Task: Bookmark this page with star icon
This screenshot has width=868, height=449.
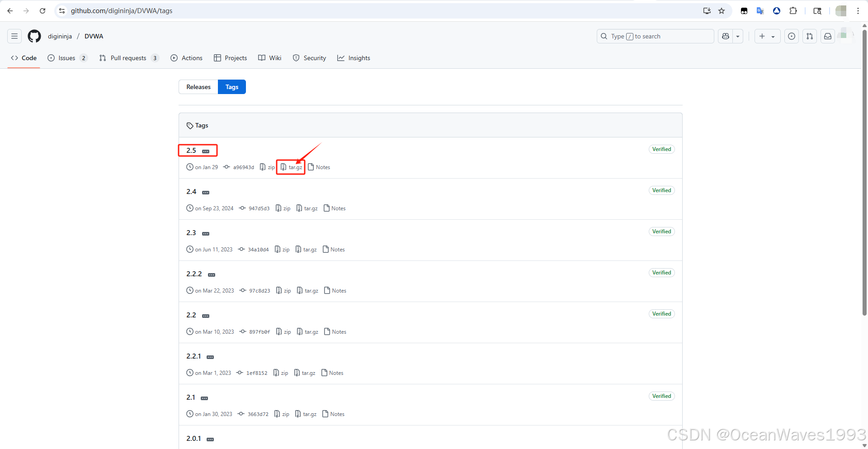Action: (722, 11)
